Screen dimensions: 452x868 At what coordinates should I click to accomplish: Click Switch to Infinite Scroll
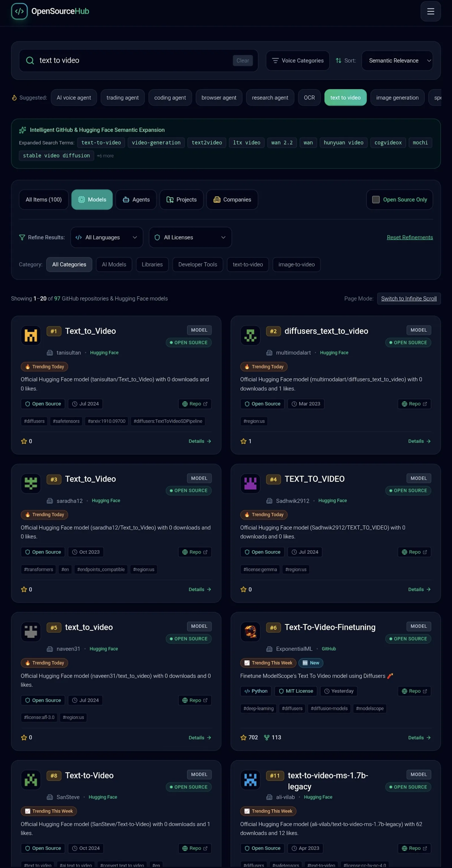pos(409,298)
